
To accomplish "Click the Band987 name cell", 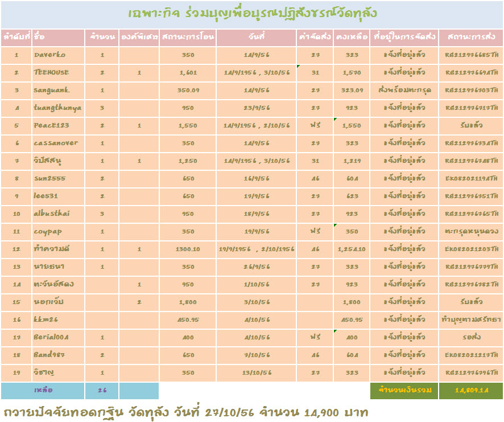I will tap(58, 355).
